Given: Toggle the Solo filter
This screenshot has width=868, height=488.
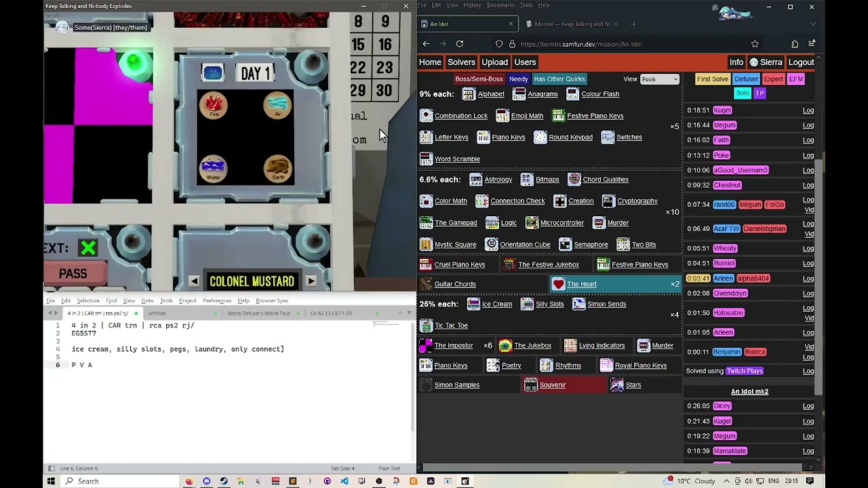Looking at the screenshot, I should (743, 93).
